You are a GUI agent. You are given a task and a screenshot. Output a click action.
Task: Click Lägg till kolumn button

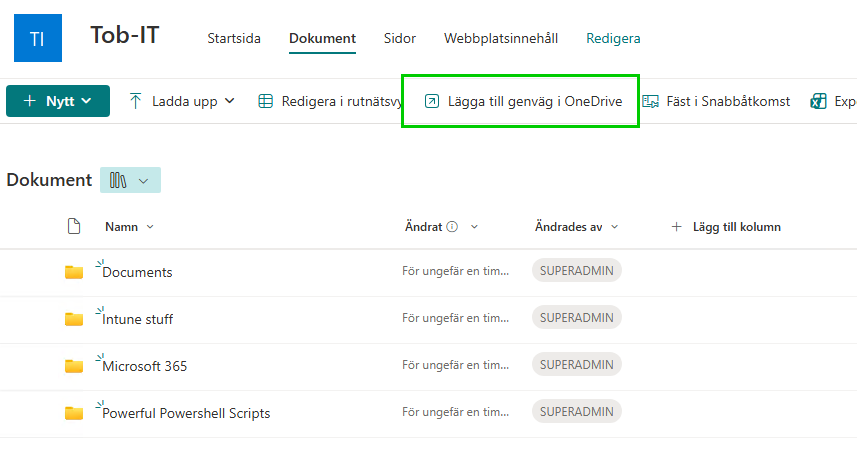pyautogui.click(x=726, y=227)
